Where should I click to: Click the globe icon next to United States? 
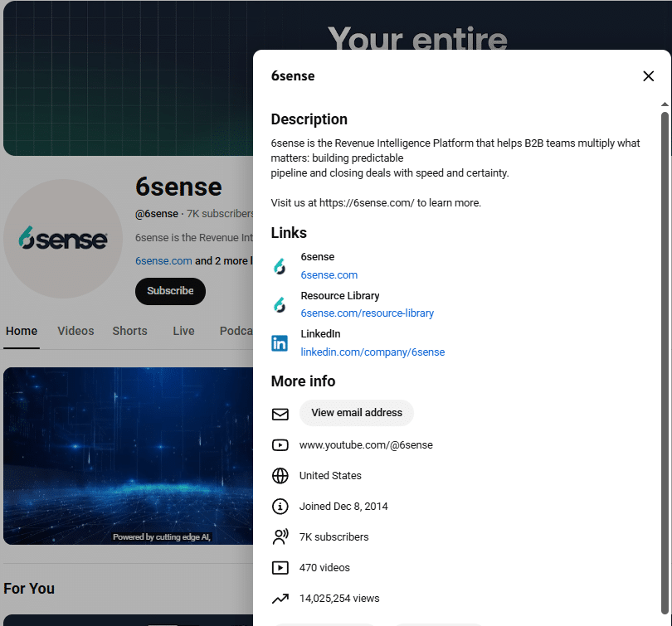(x=280, y=475)
